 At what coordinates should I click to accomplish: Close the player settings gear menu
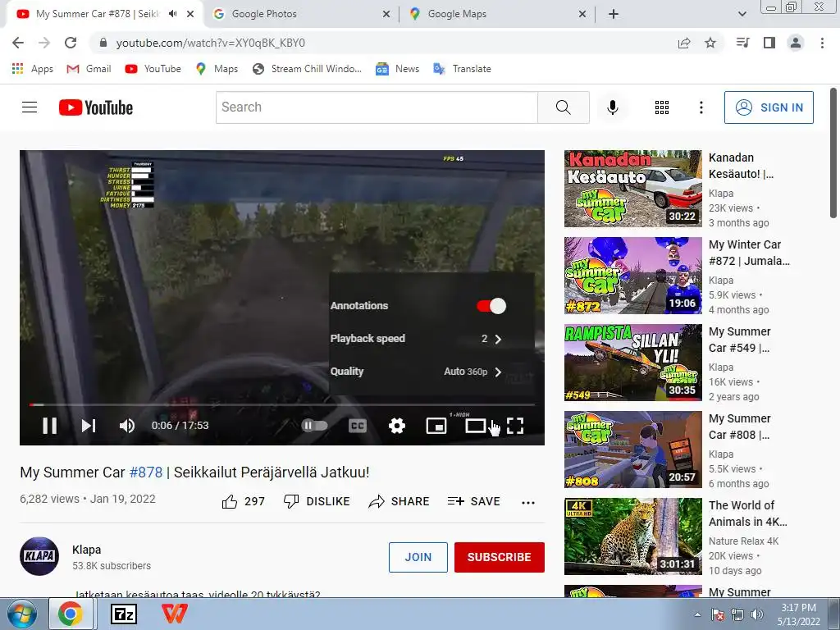click(x=397, y=426)
